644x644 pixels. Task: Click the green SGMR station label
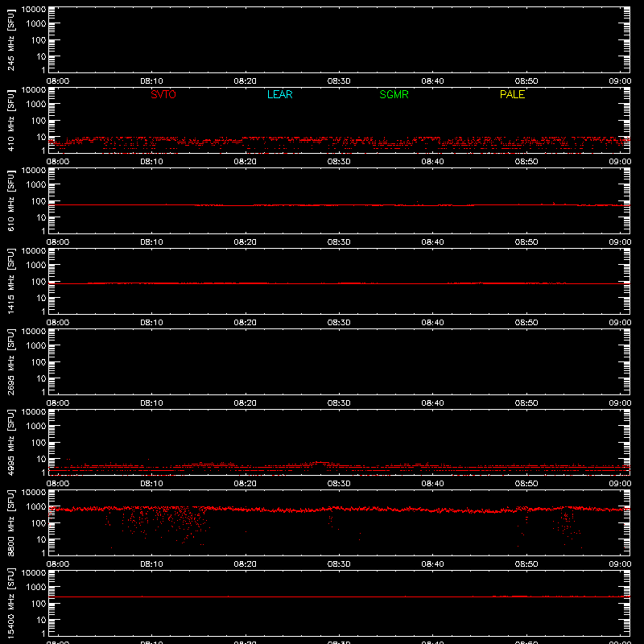(394, 94)
